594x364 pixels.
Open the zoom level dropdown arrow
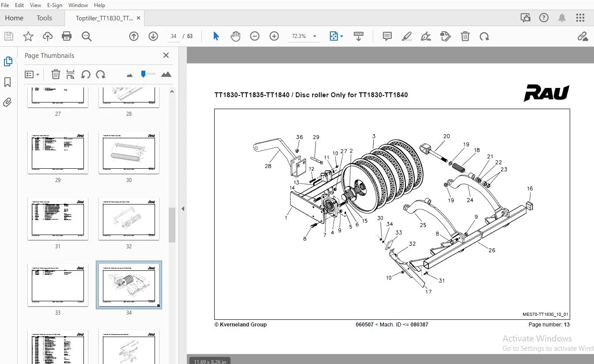click(x=315, y=36)
